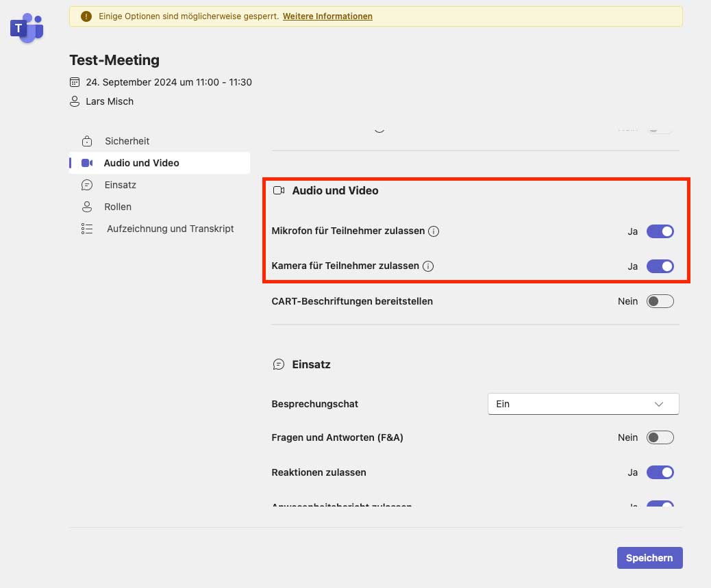Click the Besprechungschat label
The width and height of the screenshot is (711, 588).
point(314,404)
